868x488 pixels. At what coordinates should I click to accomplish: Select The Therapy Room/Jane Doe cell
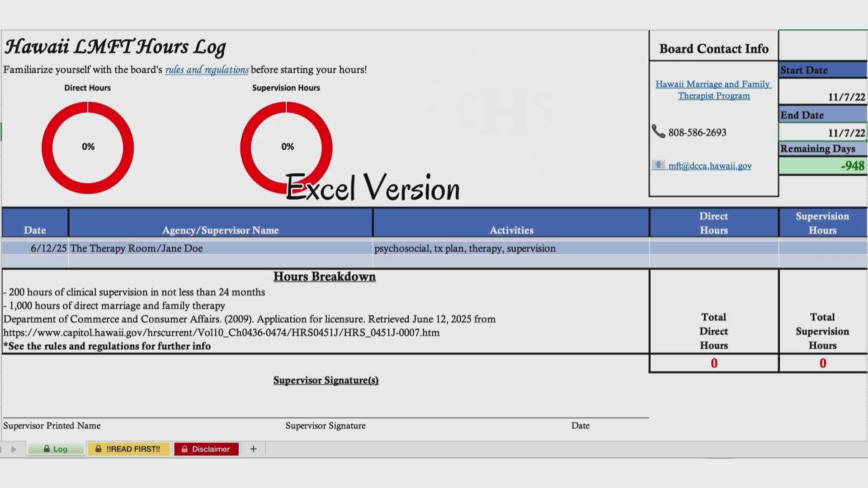coord(221,248)
